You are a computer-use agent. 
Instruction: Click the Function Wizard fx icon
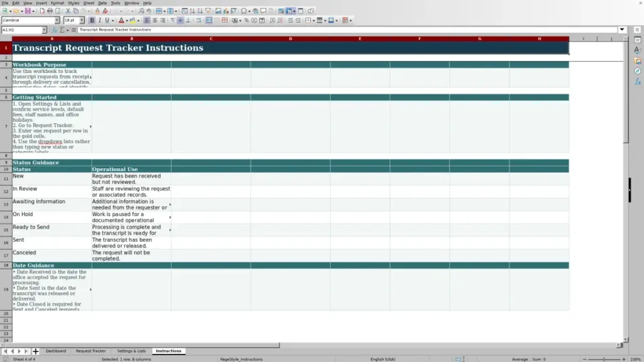coord(54,30)
